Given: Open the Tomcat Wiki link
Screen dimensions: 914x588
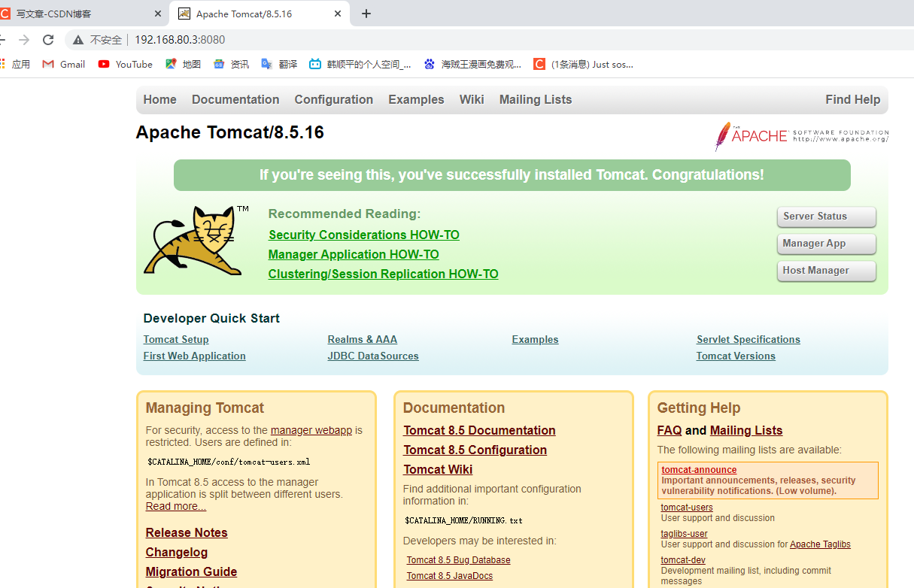Looking at the screenshot, I should (438, 469).
